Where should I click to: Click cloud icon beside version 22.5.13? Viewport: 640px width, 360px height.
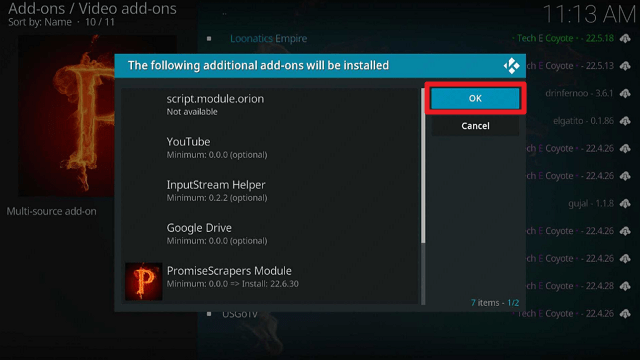point(625,66)
